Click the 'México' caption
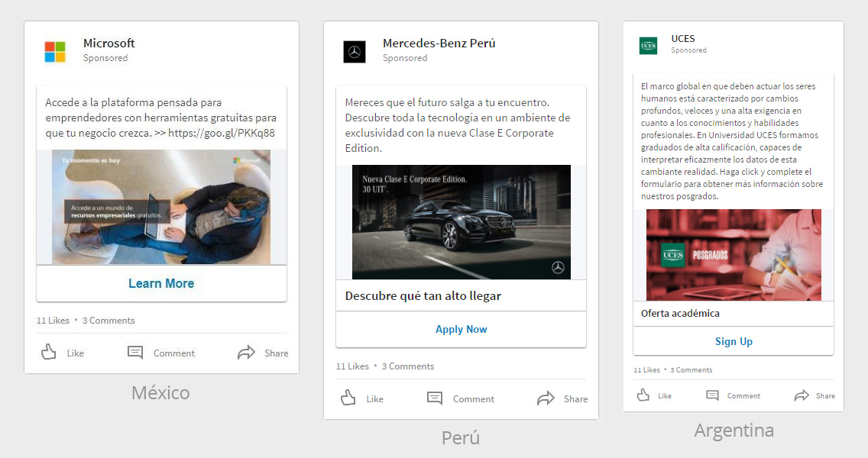The image size is (868, 458). (x=160, y=392)
